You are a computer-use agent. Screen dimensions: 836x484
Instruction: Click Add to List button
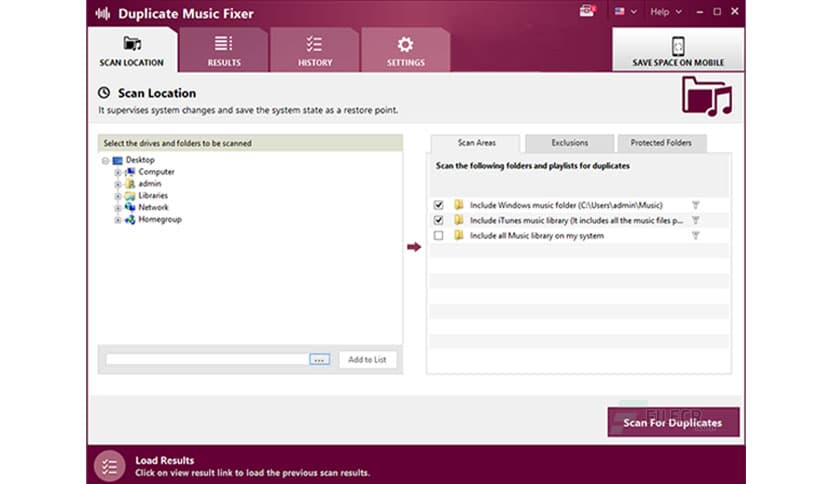point(367,360)
